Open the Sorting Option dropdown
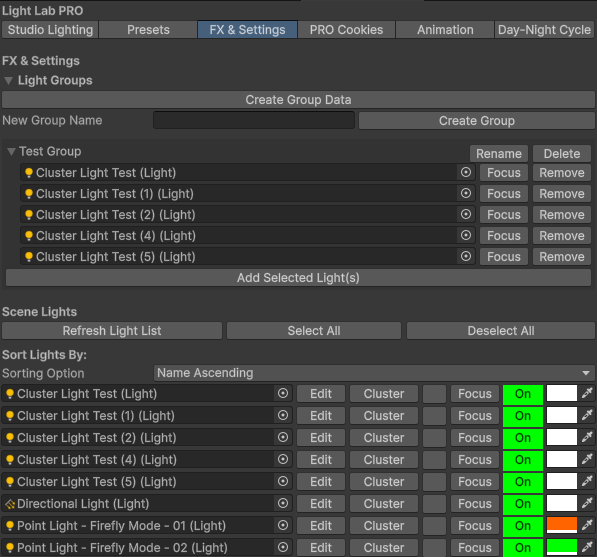The image size is (597, 557). (374, 373)
